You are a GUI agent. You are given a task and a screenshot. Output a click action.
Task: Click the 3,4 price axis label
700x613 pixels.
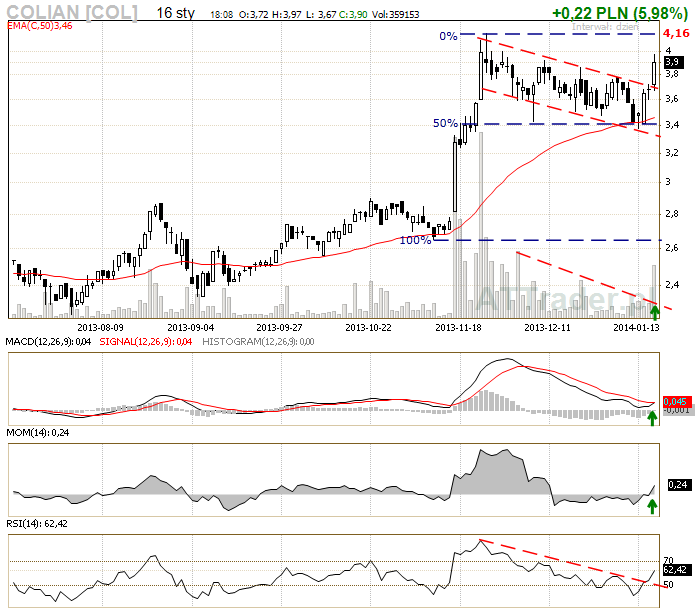671,125
